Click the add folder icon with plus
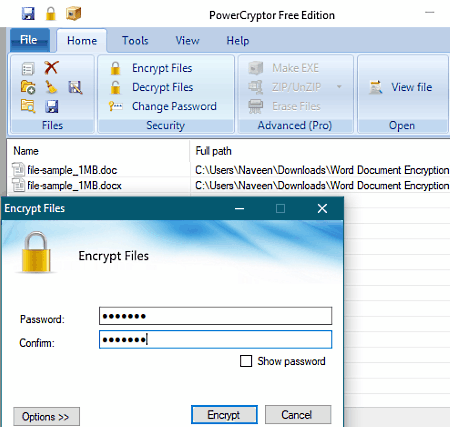 (x=28, y=87)
